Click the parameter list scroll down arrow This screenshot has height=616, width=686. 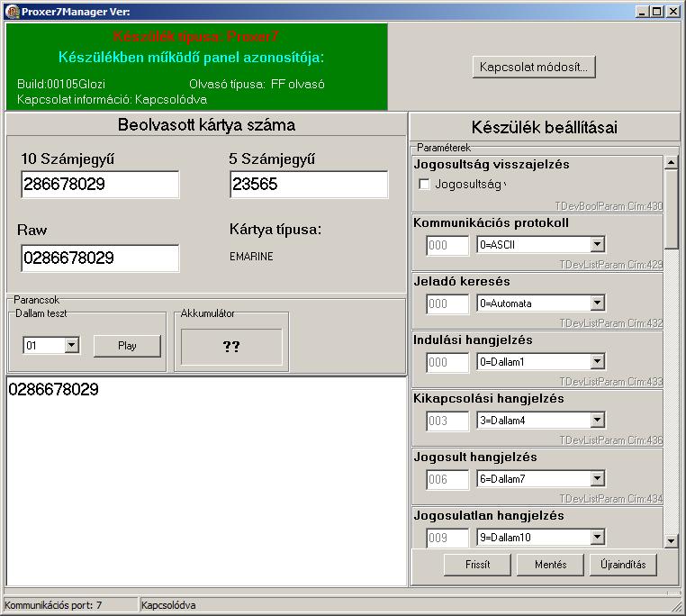(x=671, y=541)
